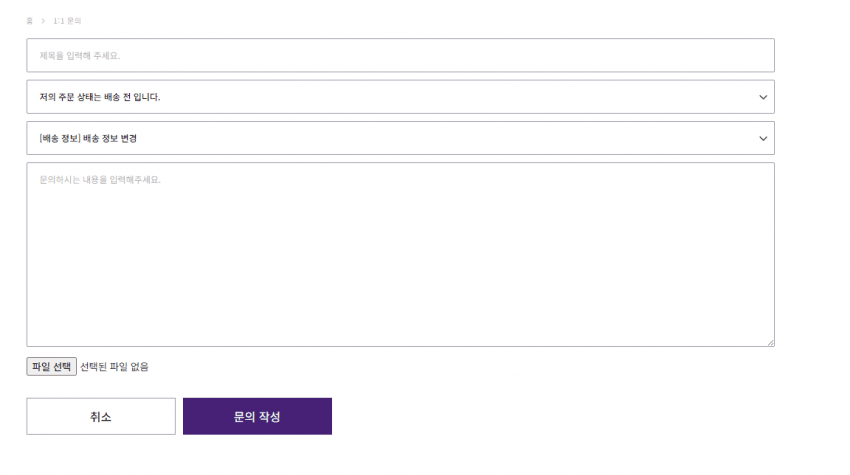Click the 선택된 파일 없음 file label
The image size is (850, 475).
click(114, 367)
